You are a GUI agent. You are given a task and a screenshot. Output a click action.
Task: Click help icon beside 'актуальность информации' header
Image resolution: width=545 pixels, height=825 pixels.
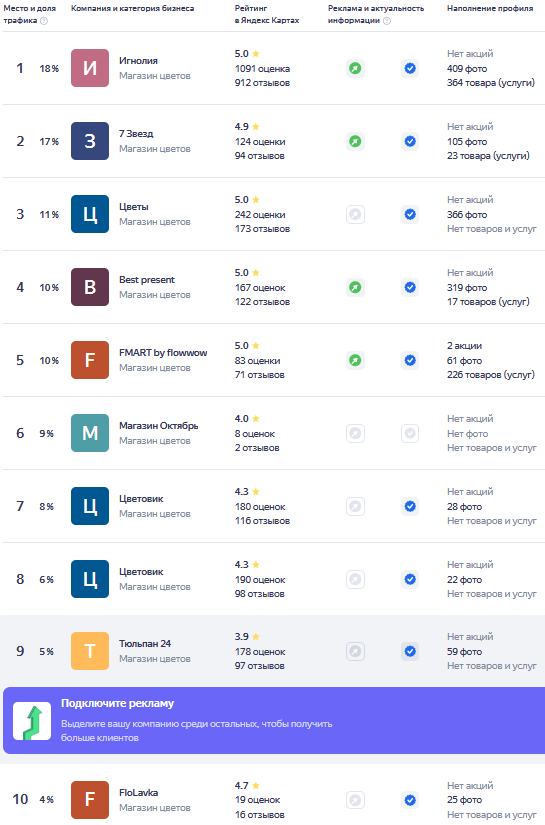click(x=387, y=21)
